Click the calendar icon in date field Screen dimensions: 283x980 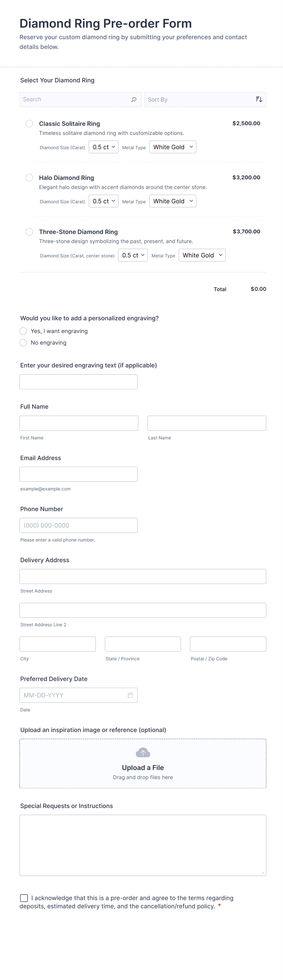[x=130, y=695]
